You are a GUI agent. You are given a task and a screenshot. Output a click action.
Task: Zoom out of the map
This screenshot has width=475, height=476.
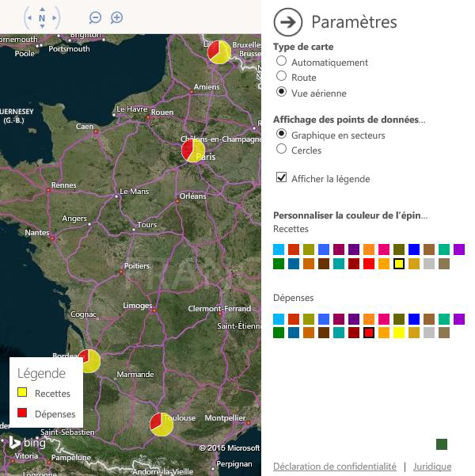click(95, 17)
